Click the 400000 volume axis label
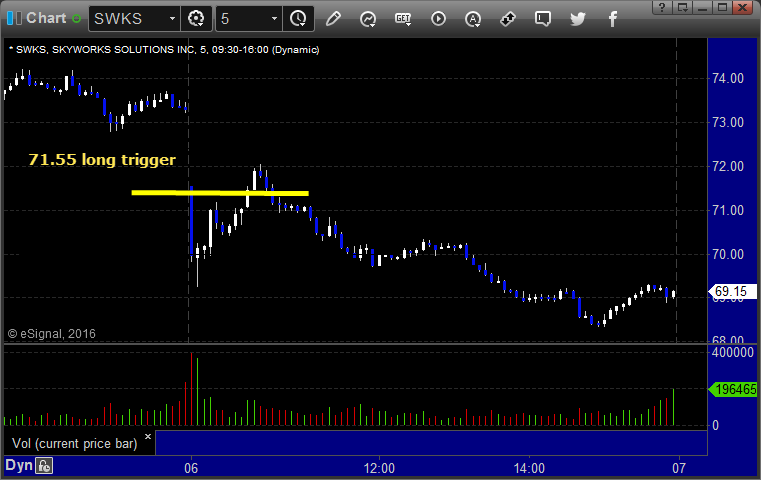Viewport: 761px width, 480px height. (x=733, y=352)
